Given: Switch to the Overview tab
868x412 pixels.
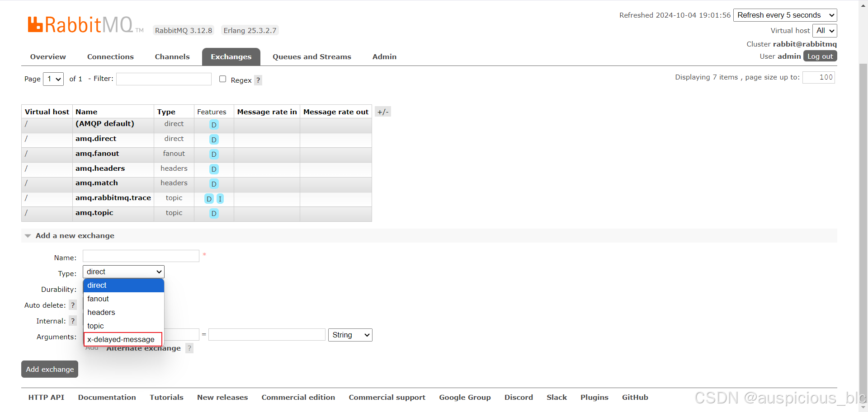Looking at the screenshot, I should (x=48, y=56).
